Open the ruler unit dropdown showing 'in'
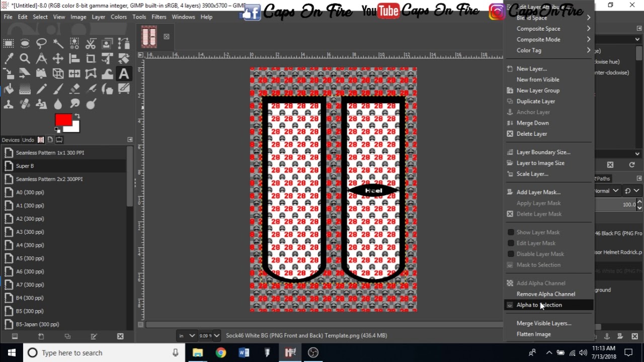644x362 pixels. point(186,335)
